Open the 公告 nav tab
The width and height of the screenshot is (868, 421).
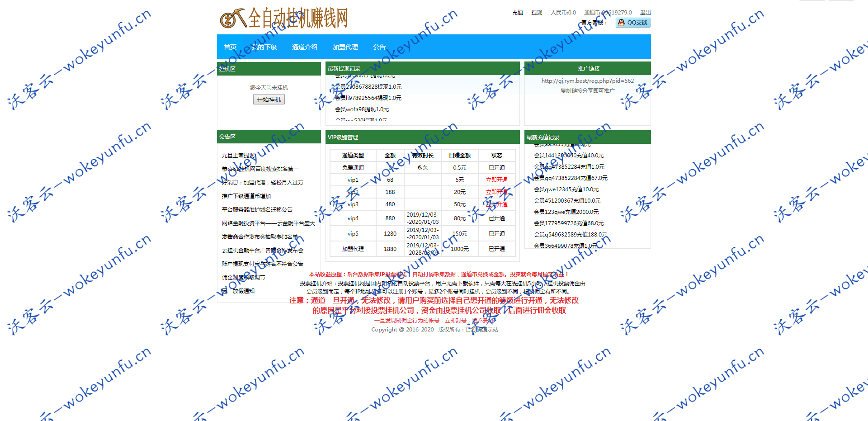(379, 47)
